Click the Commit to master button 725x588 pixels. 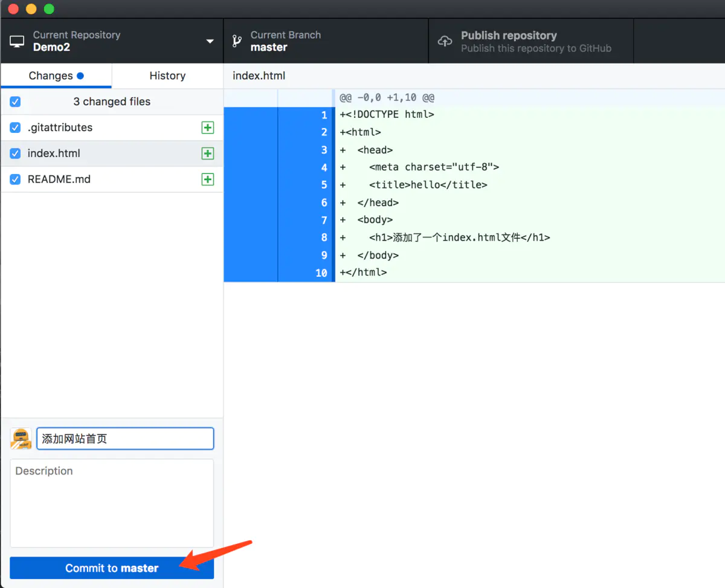(x=111, y=567)
